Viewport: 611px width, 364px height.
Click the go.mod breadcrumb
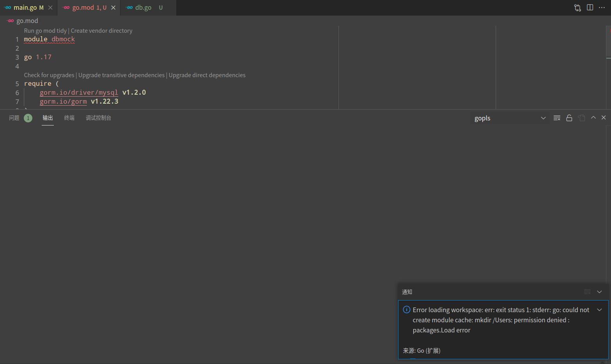(27, 21)
